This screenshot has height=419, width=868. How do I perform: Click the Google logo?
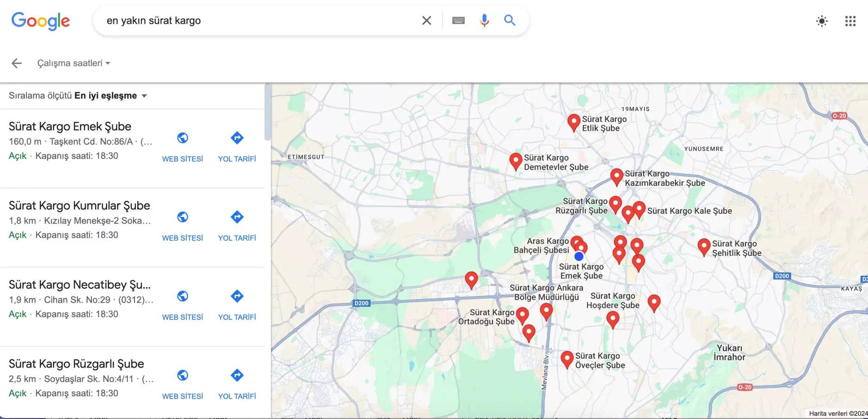tap(41, 21)
